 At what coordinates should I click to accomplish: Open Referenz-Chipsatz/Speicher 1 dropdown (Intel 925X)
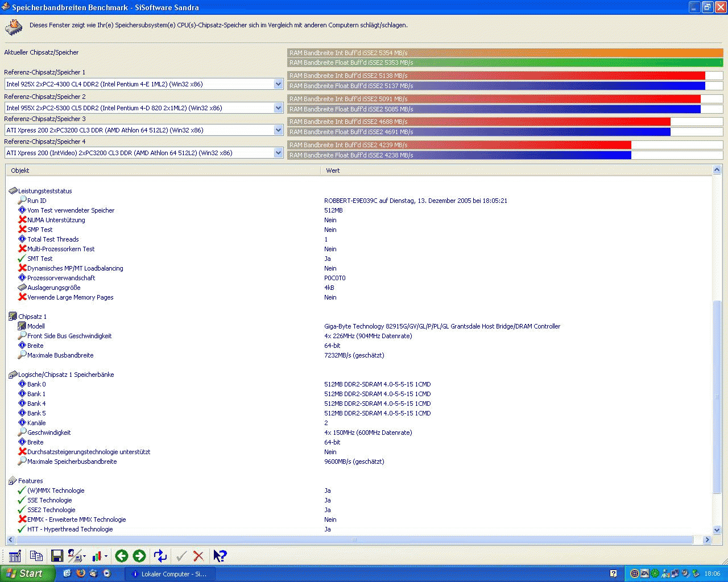[278, 84]
